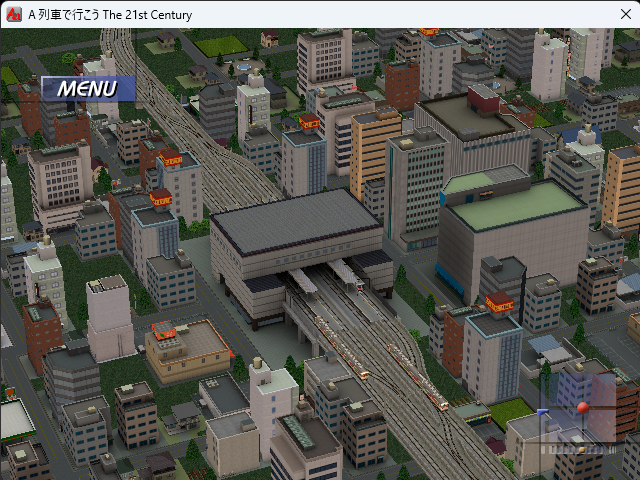Click the red A-Train app icon in title bar
Image resolution: width=640 pixels, height=480 pixels.
pos(13,15)
